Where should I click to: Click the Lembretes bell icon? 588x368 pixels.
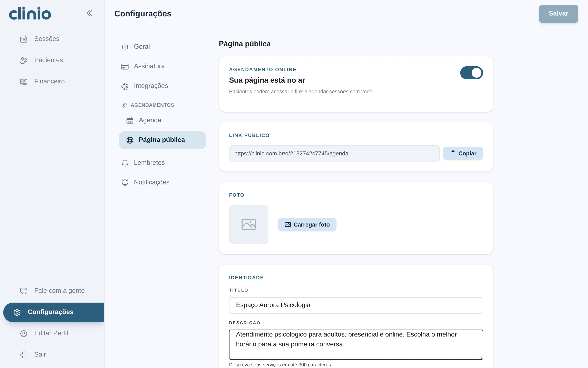click(125, 163)
